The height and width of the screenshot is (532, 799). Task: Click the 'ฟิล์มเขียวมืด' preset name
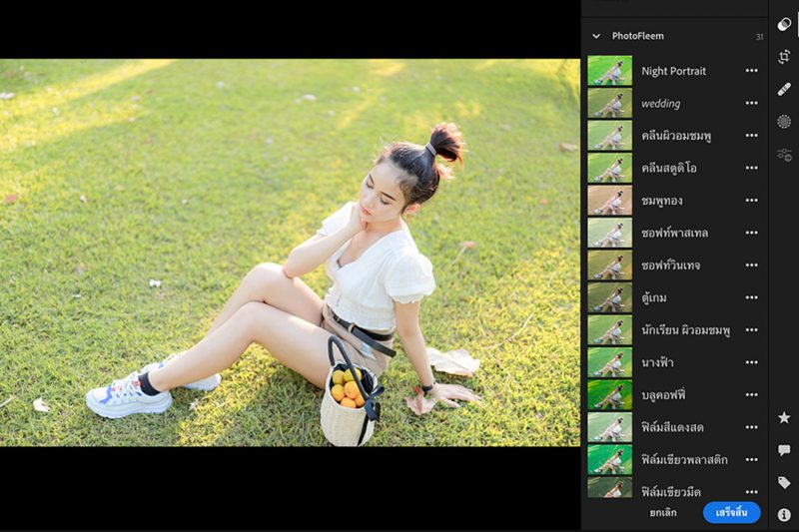(671, 492)
